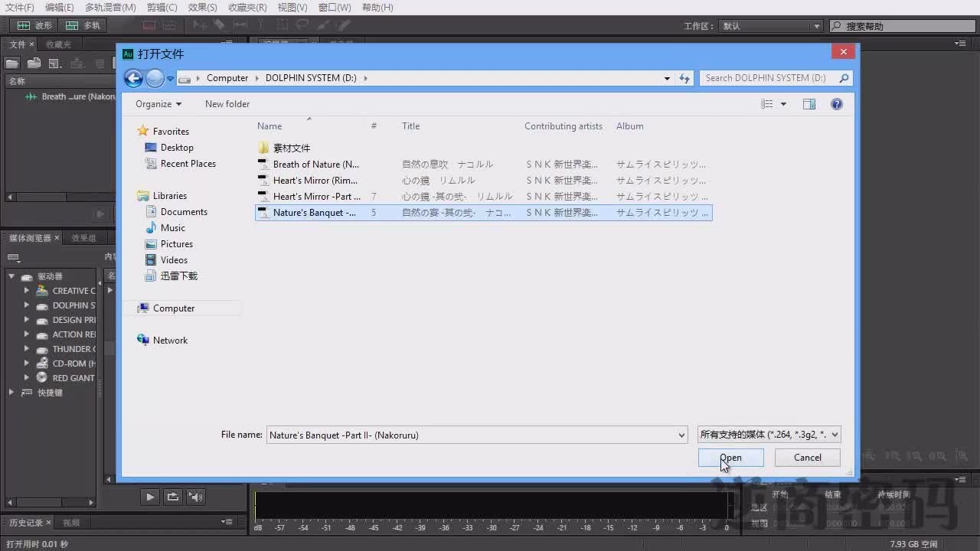Open the 工作区 workspace dropdown
The height and width of the screenshot is (551, 980).
(770, 26)
